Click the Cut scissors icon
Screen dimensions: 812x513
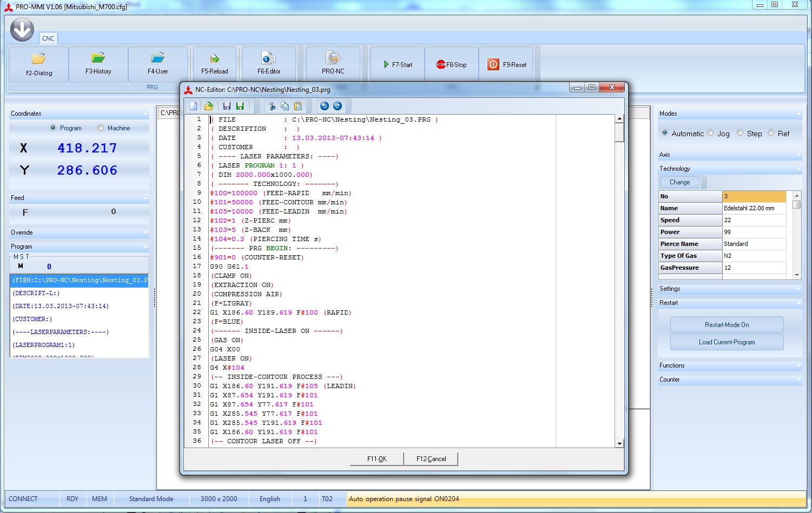[272, 106]
